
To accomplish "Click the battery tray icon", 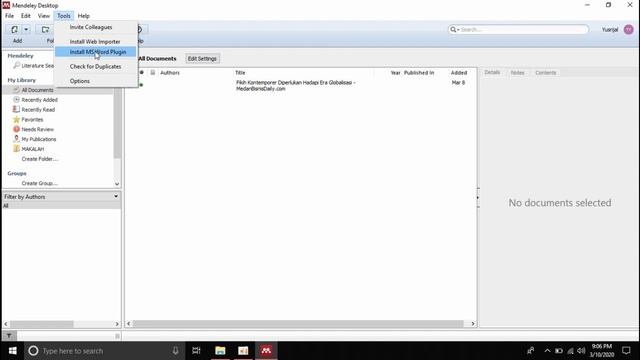I will [559, 351].
